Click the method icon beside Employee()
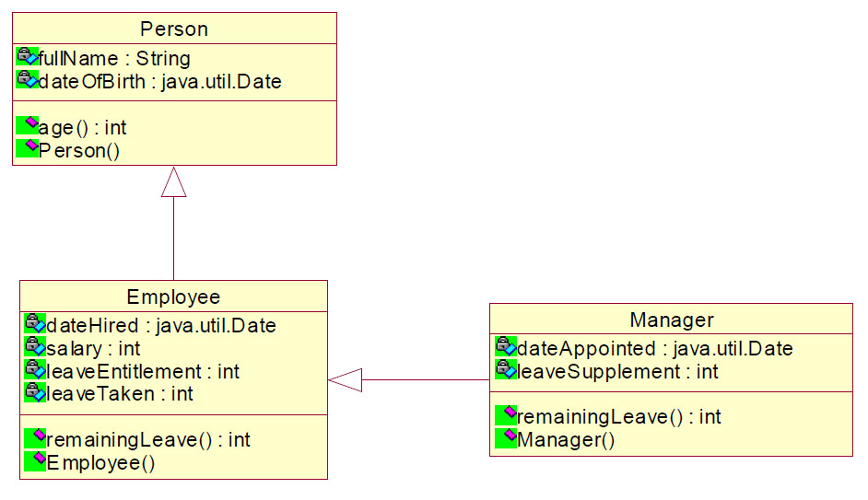 click(35, 460)
